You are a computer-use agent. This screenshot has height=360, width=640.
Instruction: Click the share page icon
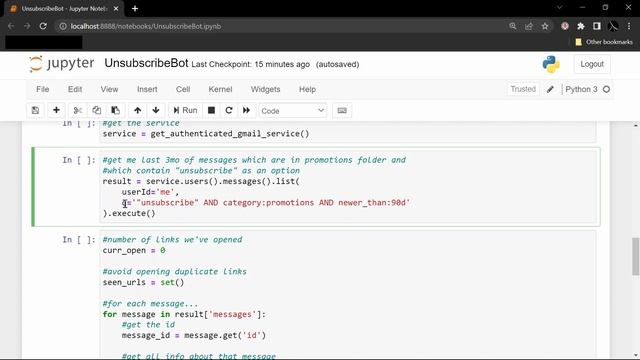pos(529,26)
